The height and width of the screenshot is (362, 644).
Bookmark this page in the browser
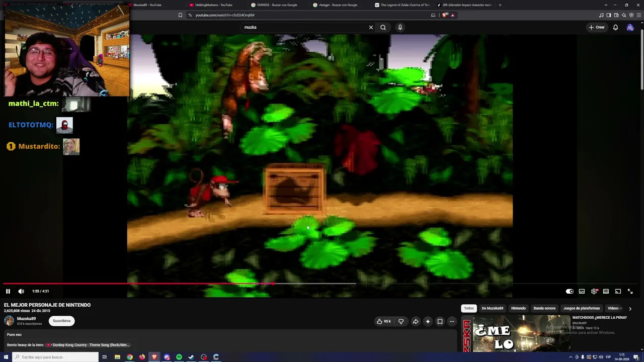(180, 15)
